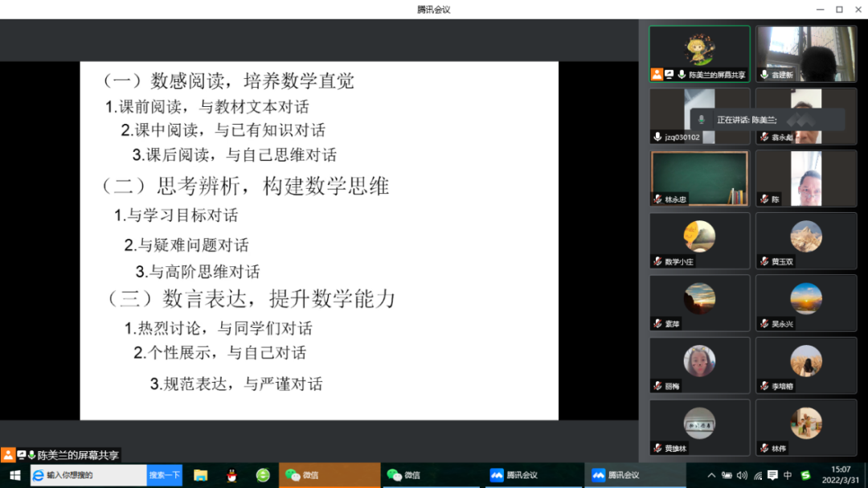The width and height of the screenshot is (868, 488).
Task: Open the Action Center notification icon
Action: coord(772,475)
